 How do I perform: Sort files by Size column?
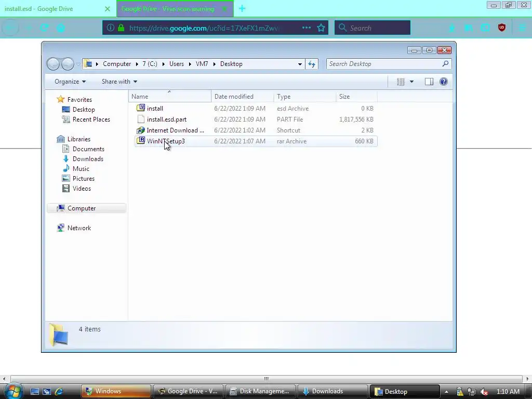tap(356, 96)
